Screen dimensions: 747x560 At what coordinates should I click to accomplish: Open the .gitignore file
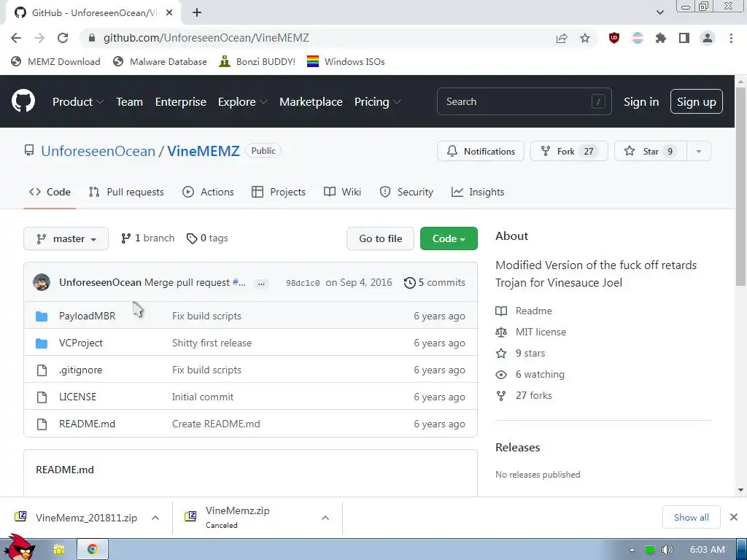pos(80,370)
